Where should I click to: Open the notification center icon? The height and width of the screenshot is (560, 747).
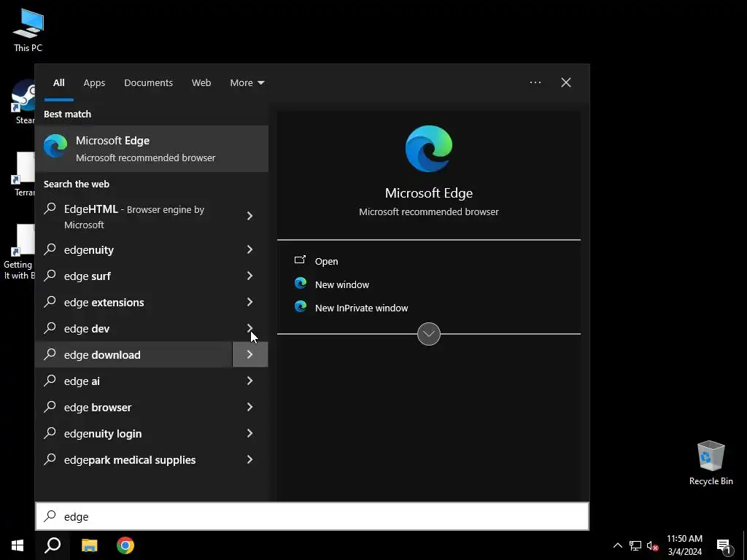723,546
